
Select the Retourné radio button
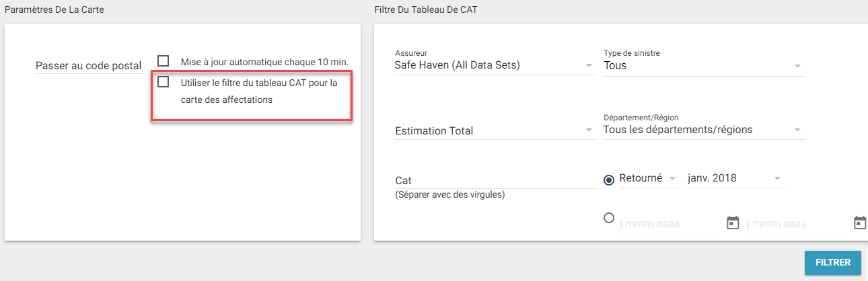pyautogui.click(x=609, y=179)
